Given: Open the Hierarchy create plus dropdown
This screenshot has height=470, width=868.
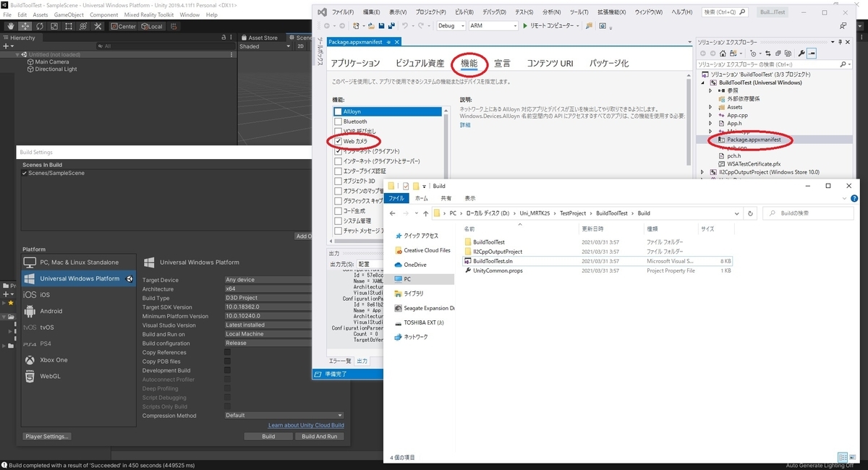Looking at the screenshot, I should (8, 46).
